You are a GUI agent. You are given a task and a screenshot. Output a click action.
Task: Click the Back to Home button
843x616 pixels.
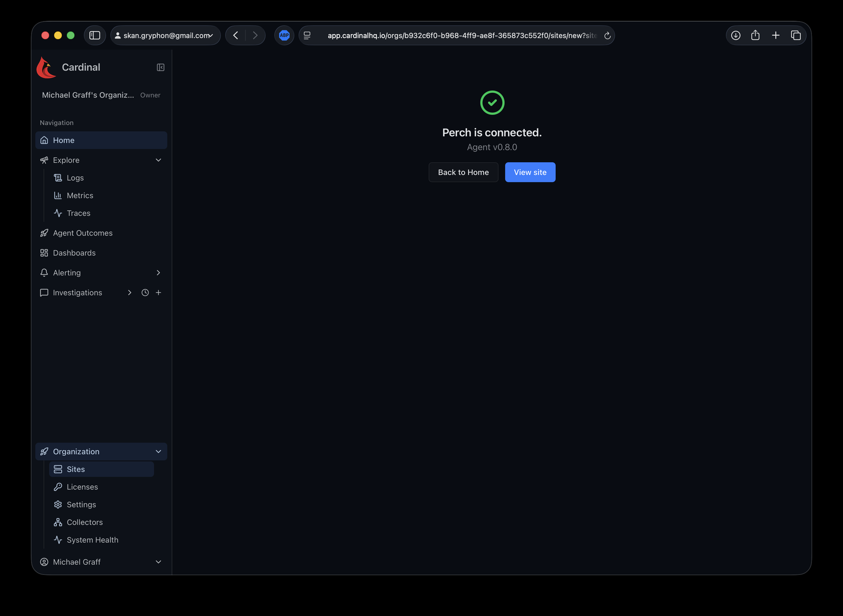(463, 172)
